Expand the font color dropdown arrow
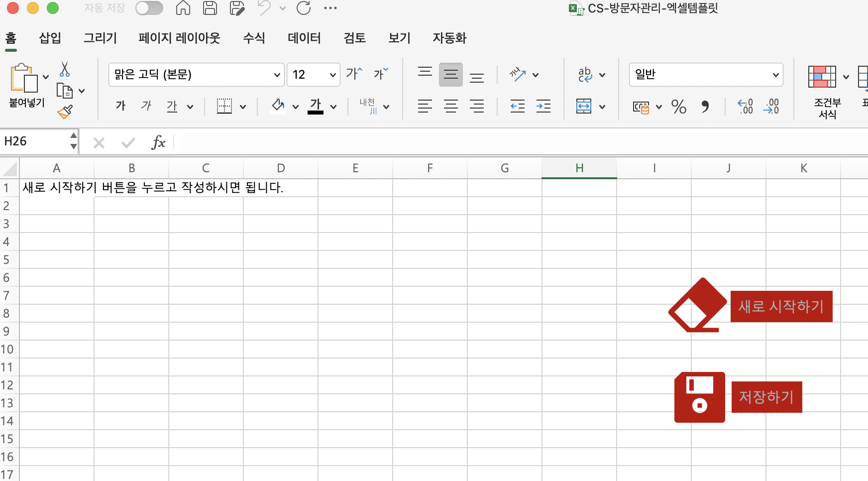This screenshot has width=868, height=481. coord(333,107)
